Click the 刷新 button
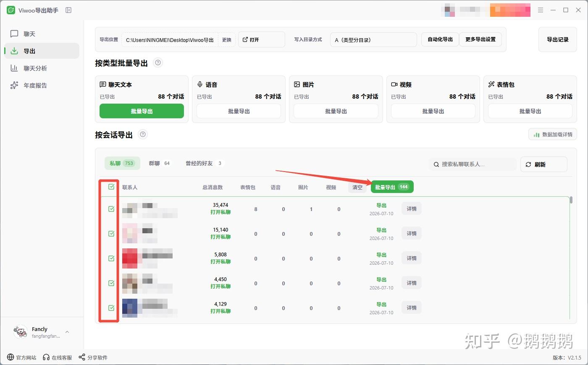Screen dimensions: 588x365 coord(544,164)
